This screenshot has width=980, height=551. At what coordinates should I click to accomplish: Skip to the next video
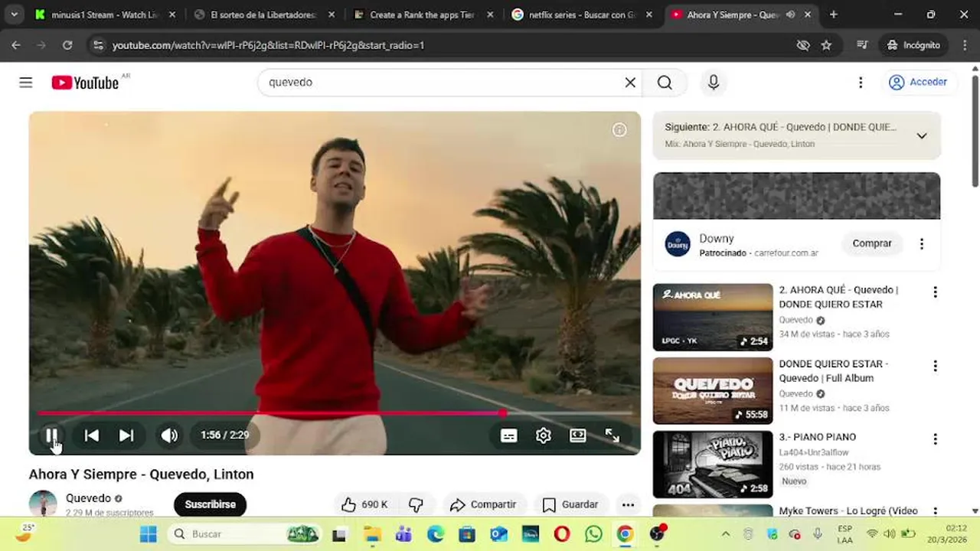126,435
